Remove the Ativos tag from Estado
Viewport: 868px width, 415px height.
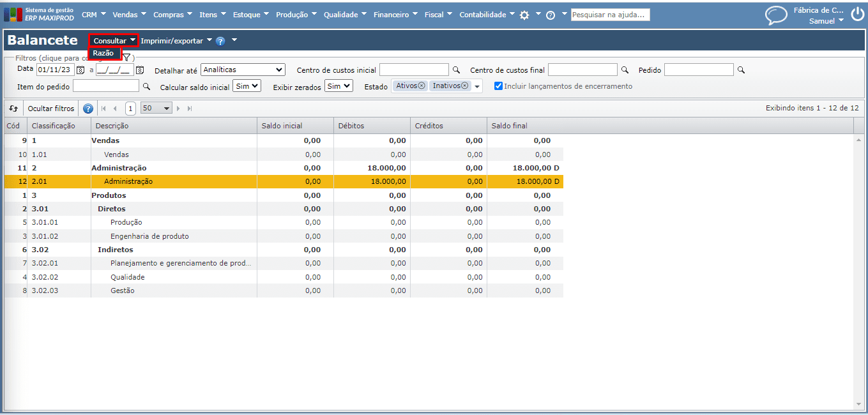click(422, 86)
